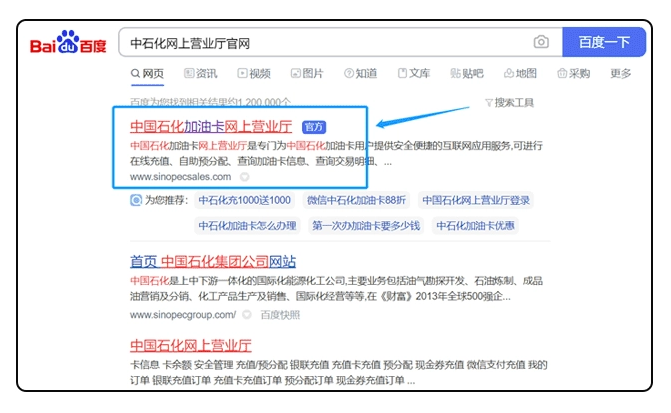Select suggestion 第一次办加油卡要多少钱
Viewport: 671px width, 413px height.
(366, 226)
